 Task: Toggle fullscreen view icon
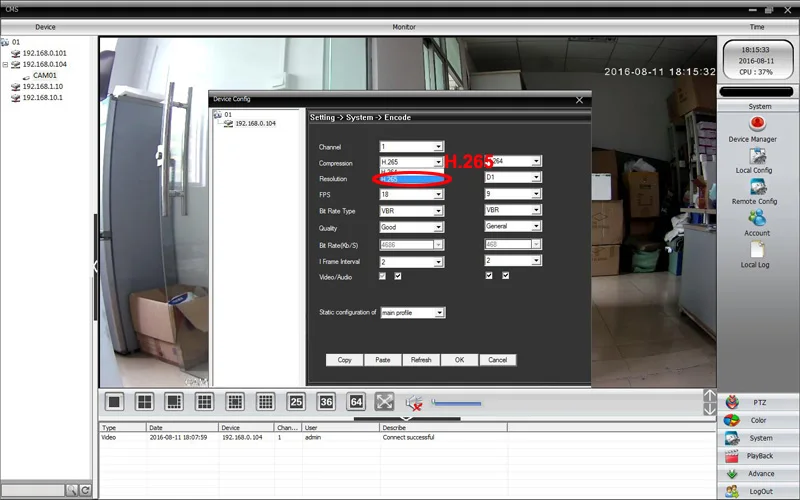[384, 402]
